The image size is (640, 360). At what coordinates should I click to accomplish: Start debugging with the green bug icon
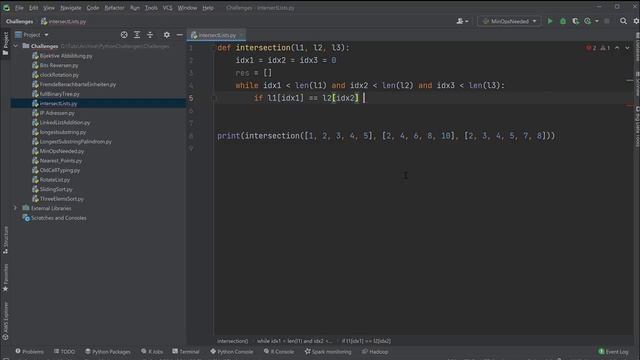coord(563,21)
